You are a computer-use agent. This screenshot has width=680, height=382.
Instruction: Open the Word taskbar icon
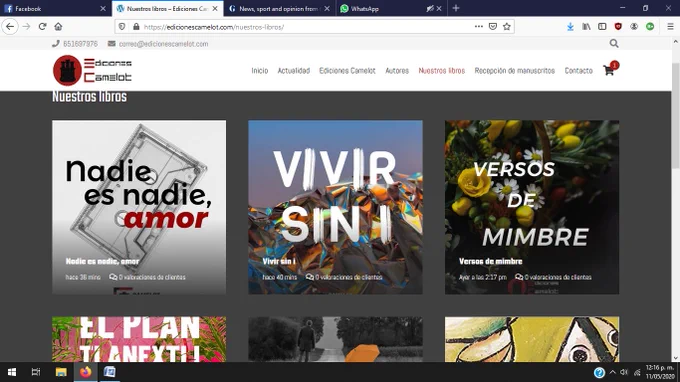(110, 372)
